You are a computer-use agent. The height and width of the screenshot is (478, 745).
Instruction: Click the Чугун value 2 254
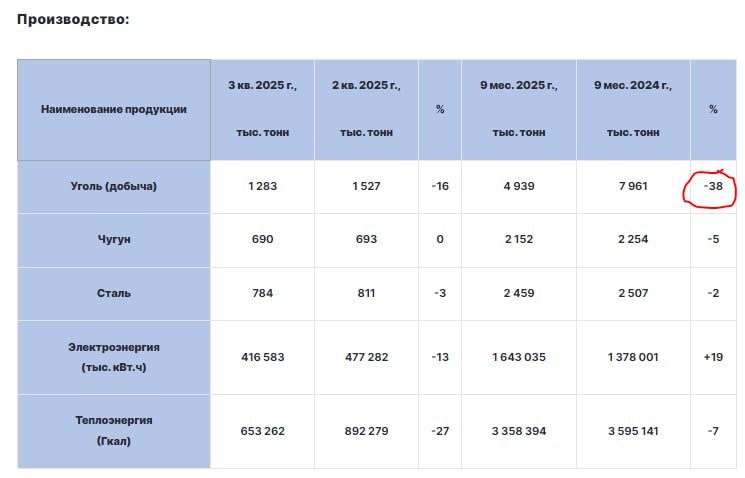(633, 239)
